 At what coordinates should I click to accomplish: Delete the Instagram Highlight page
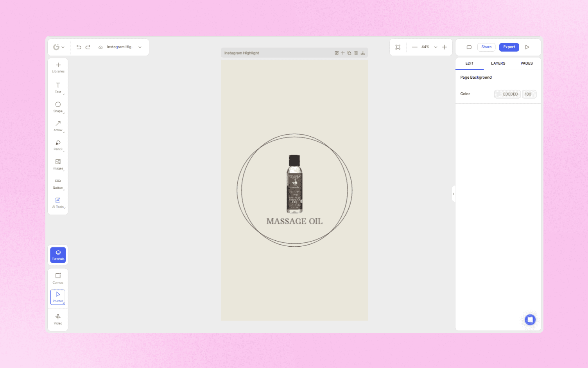click(356, 52)
